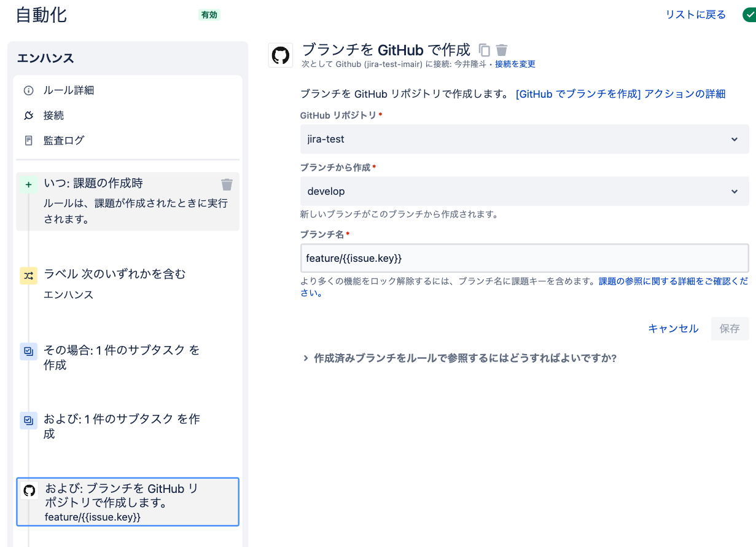The image size is (756, 547).
Task: Click the ブランチを GitHub で作成 heading
Action: click(386, 50)
